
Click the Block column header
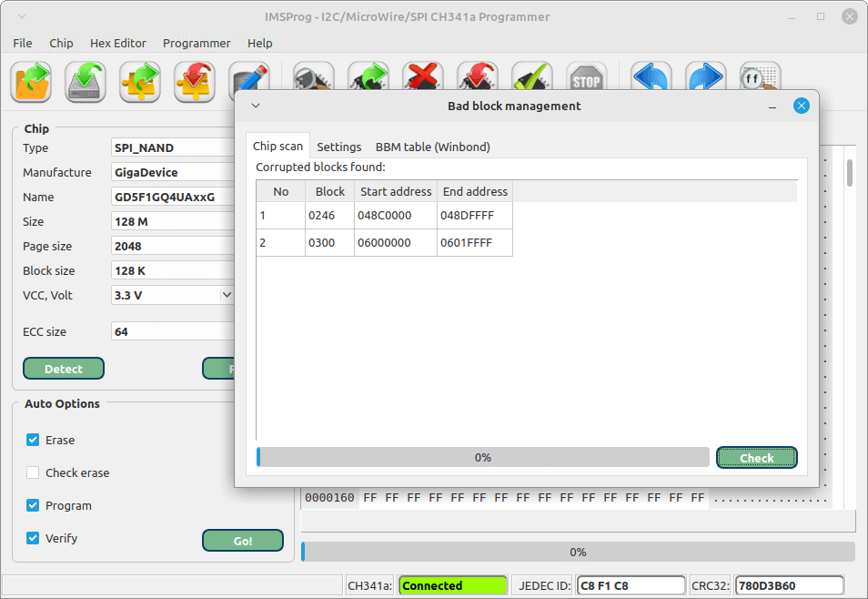tap(330, 191)
